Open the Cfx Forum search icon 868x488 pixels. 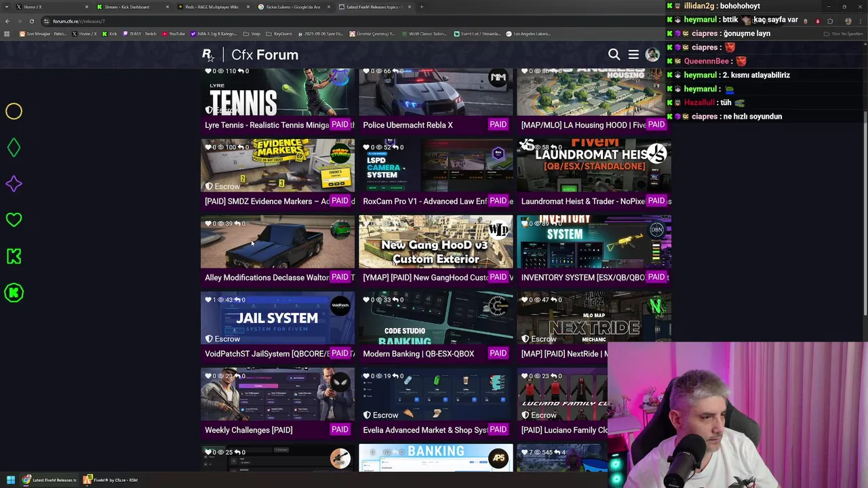tap(614, 55)
